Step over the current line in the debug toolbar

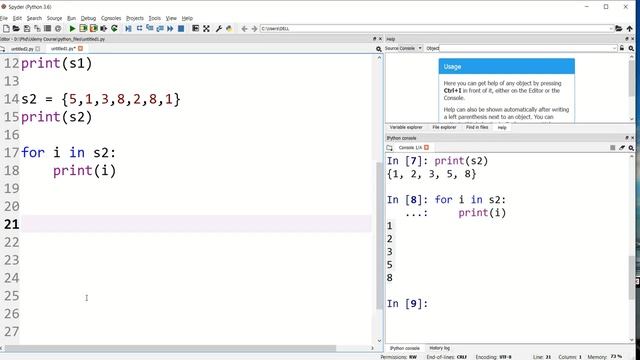(139, 29)
